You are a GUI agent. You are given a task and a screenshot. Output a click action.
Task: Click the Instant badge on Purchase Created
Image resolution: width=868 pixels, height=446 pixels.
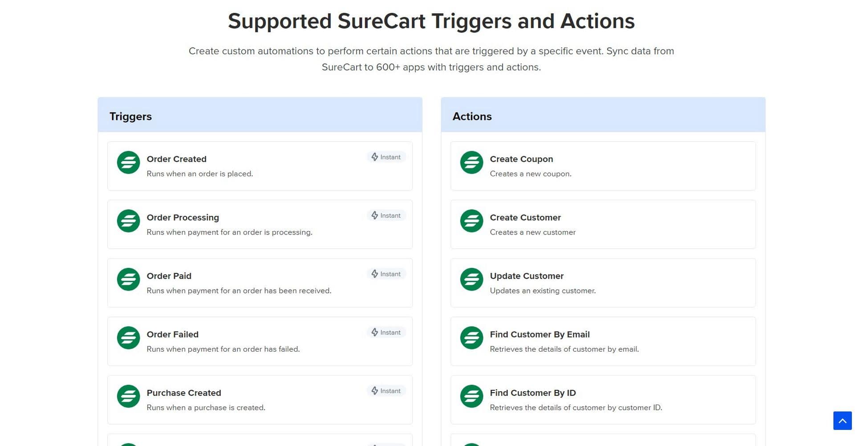pyautogui.click(x=386, y=391)
